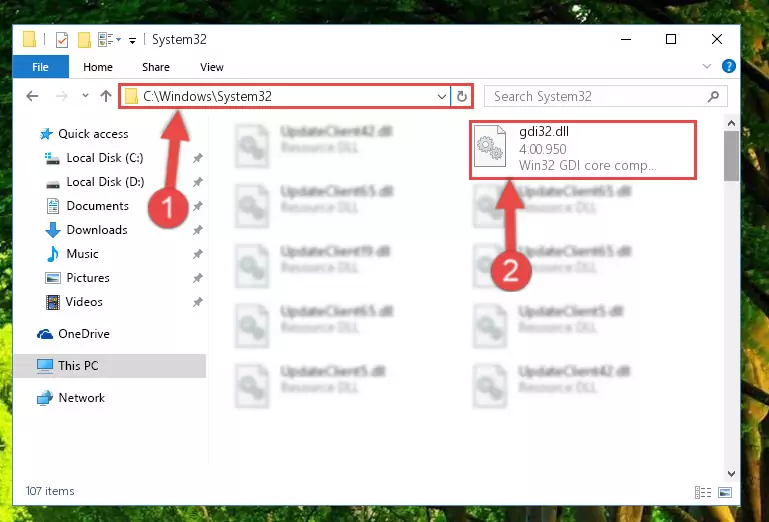The image size is (769, 522).
Task: Go up one folder level
Action: pyautogui.click(x=106, y=96)
